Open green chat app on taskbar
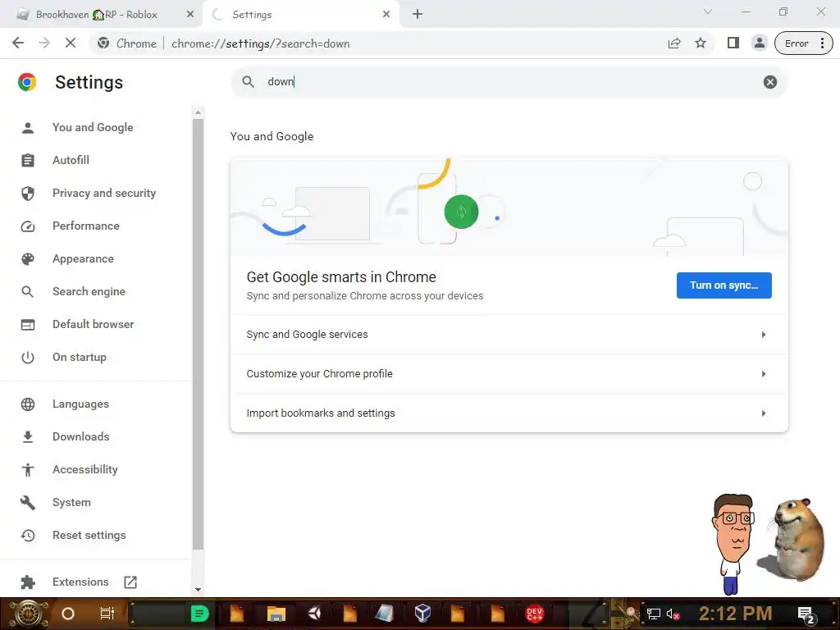This screenshot has height=630, width=840. click(199, 614)
